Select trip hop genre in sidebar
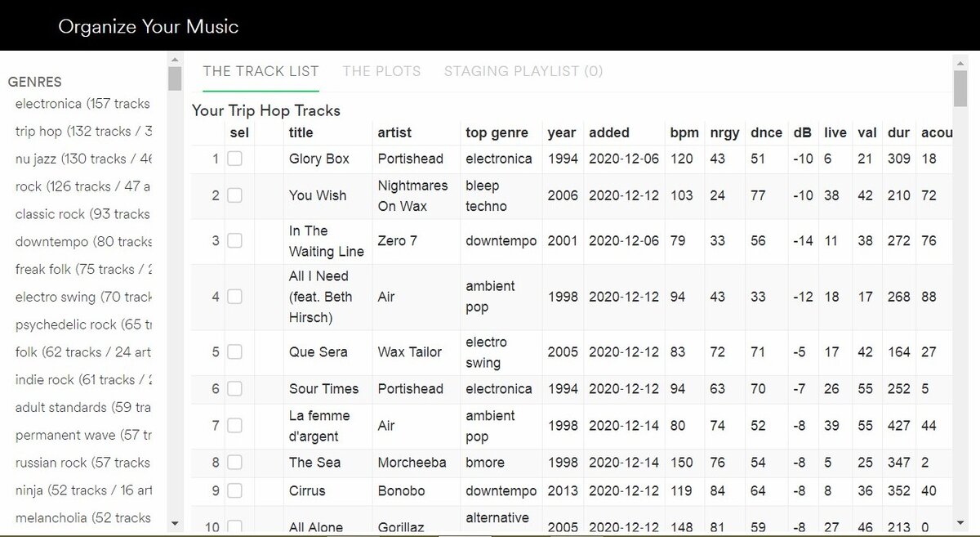Screen dimensions: 980x537 83,131
